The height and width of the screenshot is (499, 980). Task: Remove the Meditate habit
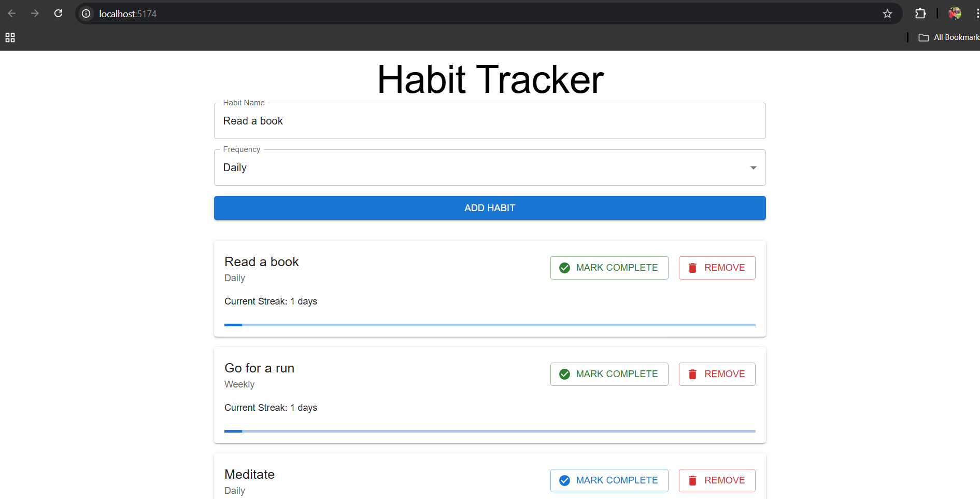click(x=717, y=480)
